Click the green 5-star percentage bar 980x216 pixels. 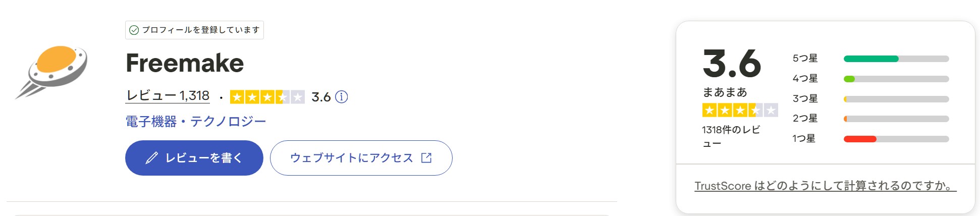coord(871,59)
